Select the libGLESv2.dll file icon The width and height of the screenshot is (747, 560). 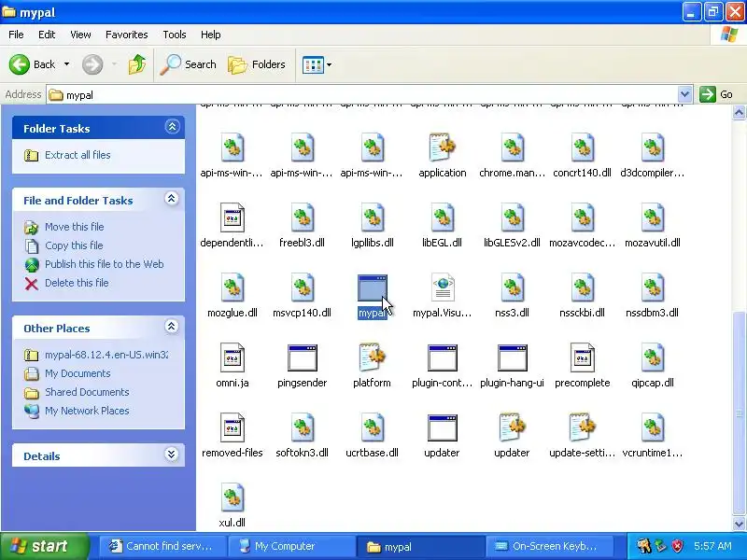pos(512,217)
